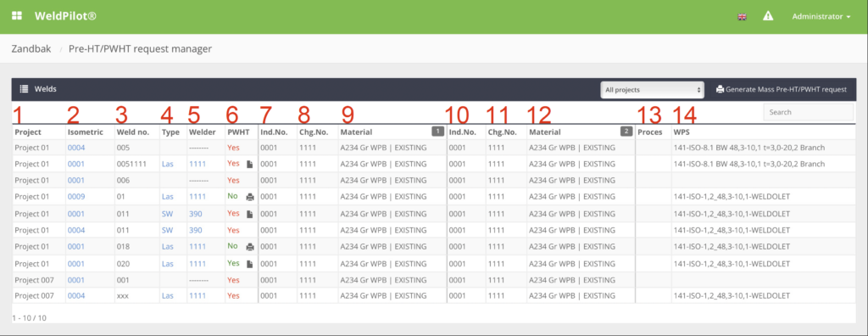Open isometric 0001 in weld 0051111 row
This screenshot has height=336, width=868.
[x=76, y=164]
